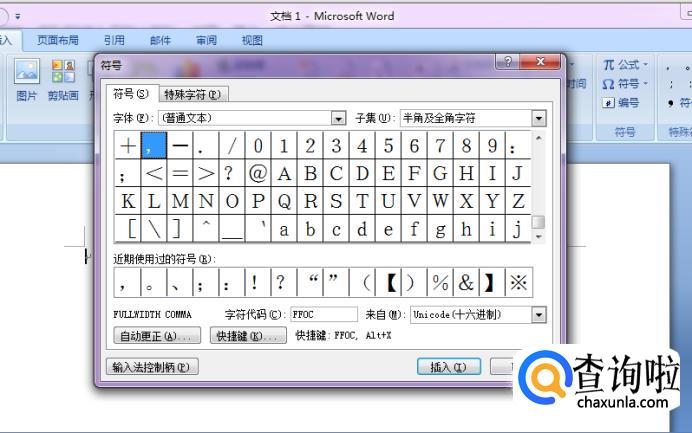The height and width of the screenshot is (433, 692).
Task: Open Quick Access Toolbar customize arrow
Action: pos(18,16)
